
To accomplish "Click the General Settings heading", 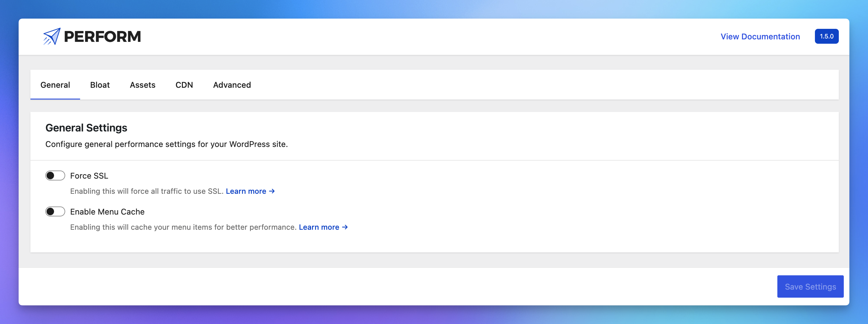I will point(86,128).
